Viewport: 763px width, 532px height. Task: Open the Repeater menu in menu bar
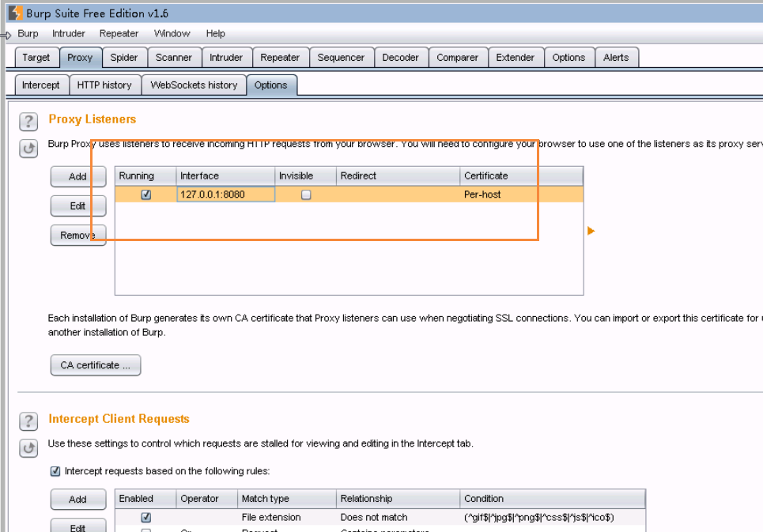coord(119,33)
